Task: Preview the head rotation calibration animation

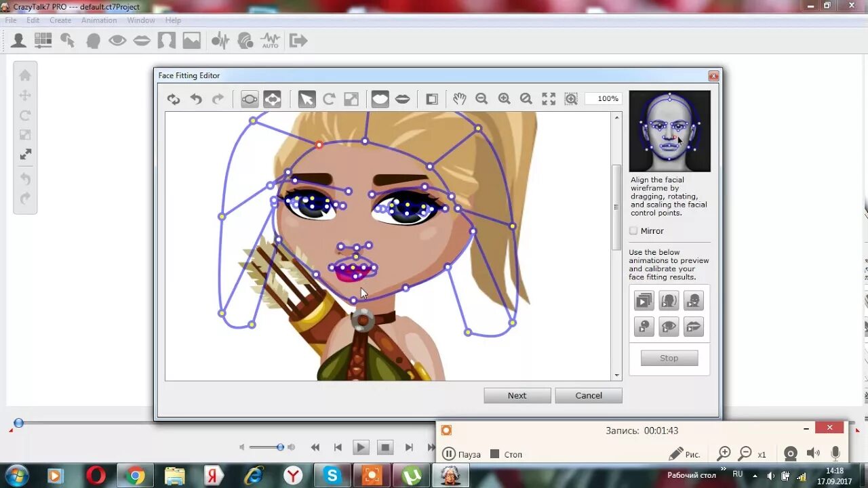Action: pos(669,300)
